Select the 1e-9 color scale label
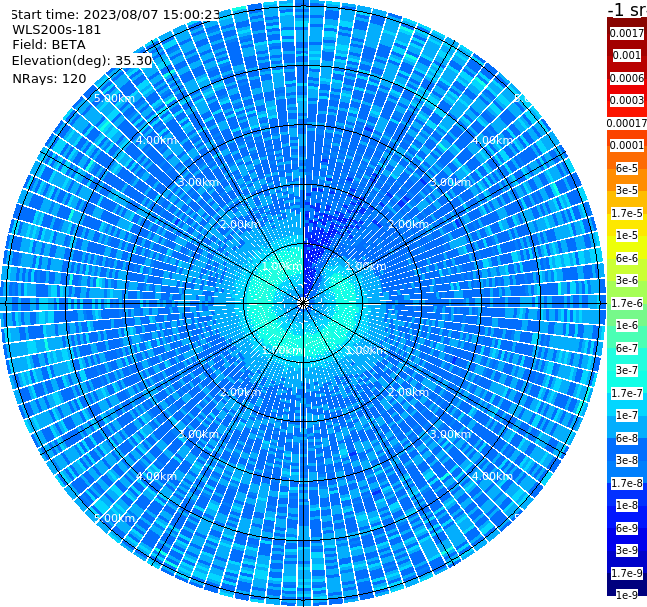This screenshot has width=647, height=607. 627,595
